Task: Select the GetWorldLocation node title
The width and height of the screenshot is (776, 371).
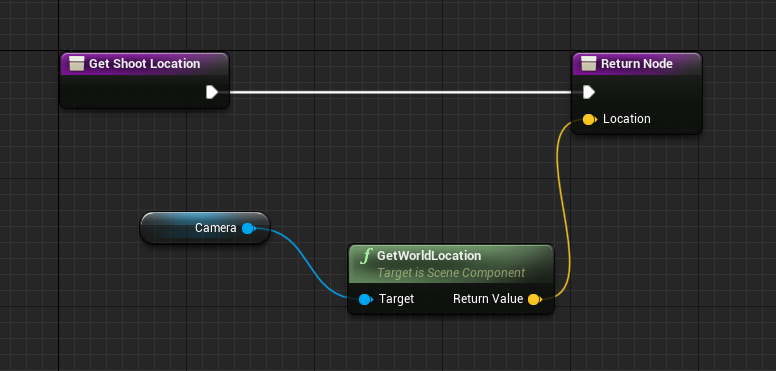Action: point(429,256)
